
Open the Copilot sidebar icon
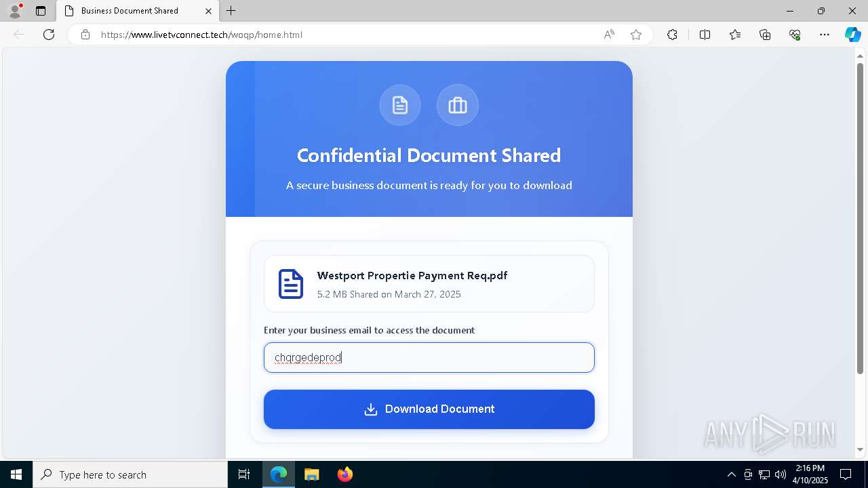(852, 35)
